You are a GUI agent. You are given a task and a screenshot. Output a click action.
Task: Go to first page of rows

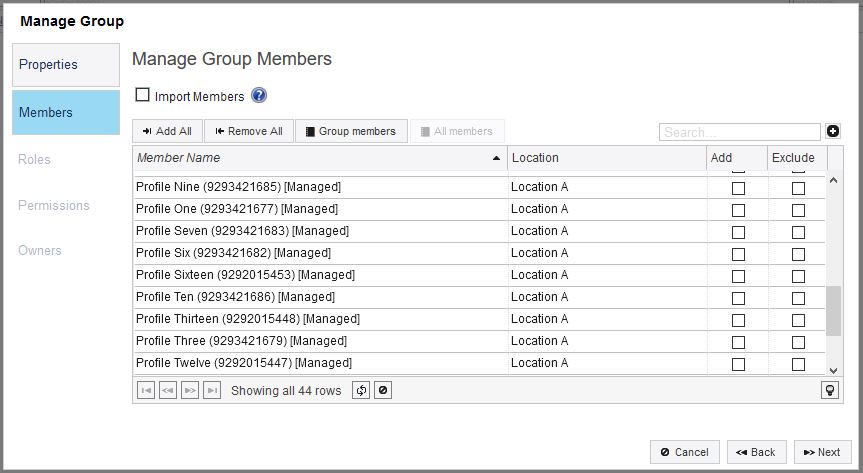coord(146,390)
